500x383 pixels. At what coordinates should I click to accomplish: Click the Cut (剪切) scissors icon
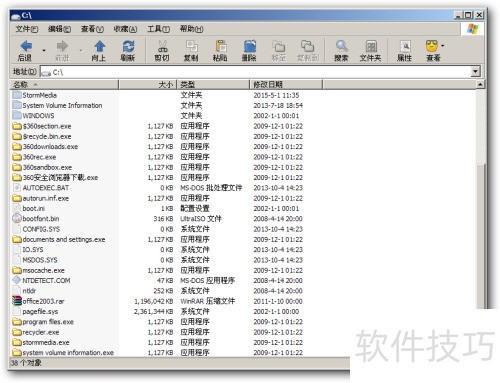pyautogui.click(x=162, y=46)
